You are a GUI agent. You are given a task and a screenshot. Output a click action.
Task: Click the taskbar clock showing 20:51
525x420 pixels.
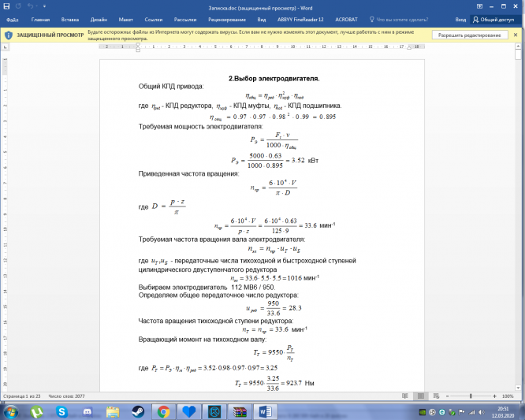tap(503, 412)
